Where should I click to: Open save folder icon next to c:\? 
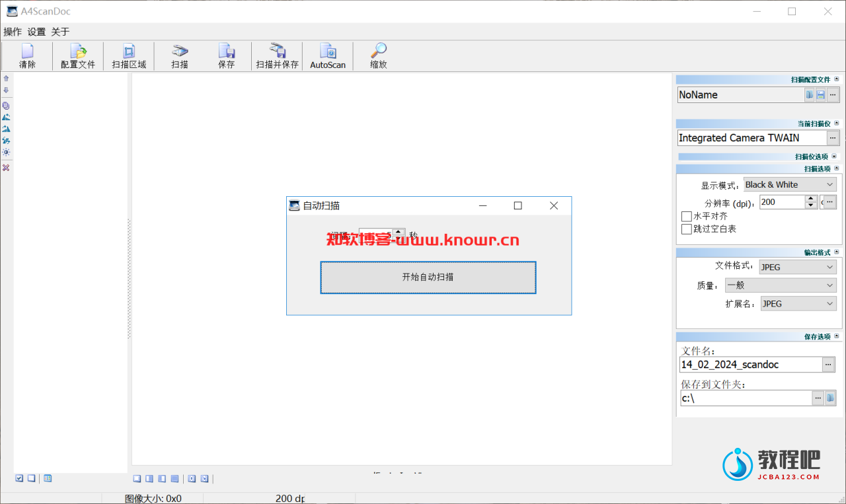coord(831,398)
